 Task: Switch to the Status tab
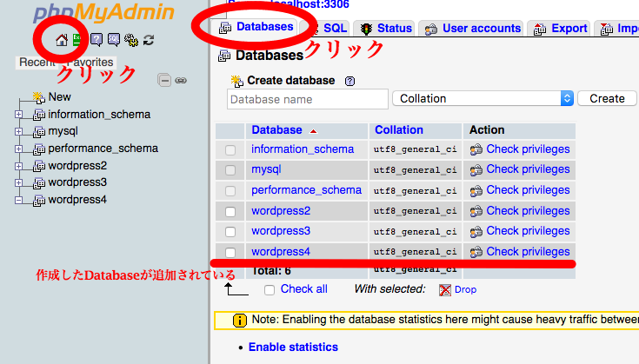click(385, 29)
